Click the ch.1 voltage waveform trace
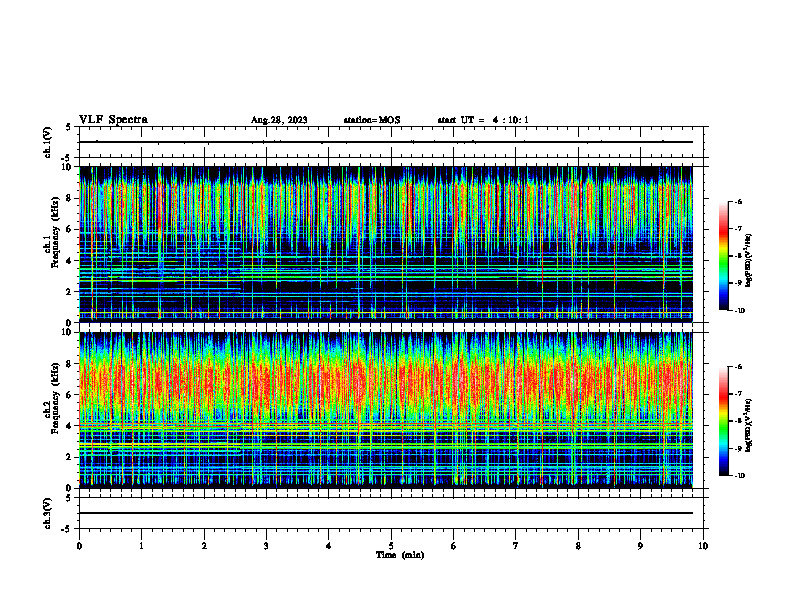Viewport: 792px width, 612px height. 386,142
